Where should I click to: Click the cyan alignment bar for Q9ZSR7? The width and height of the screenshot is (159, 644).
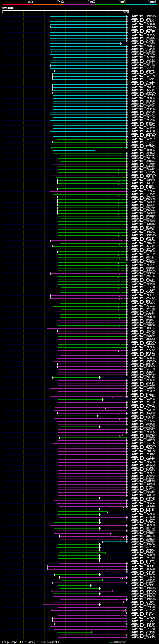(x=89, y=19)
